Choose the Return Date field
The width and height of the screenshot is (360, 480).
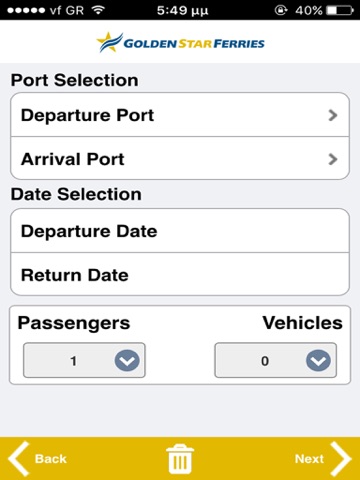coord(180,274)
